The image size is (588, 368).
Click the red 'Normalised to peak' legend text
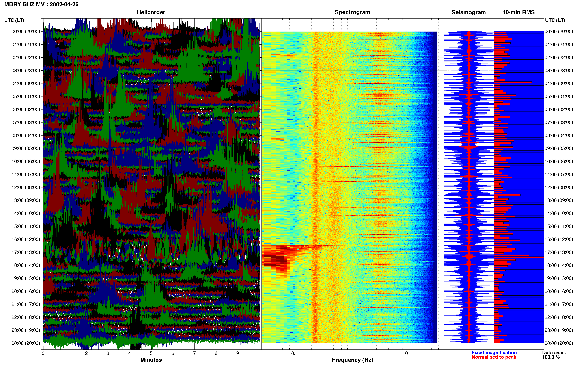tap(494, 357)
